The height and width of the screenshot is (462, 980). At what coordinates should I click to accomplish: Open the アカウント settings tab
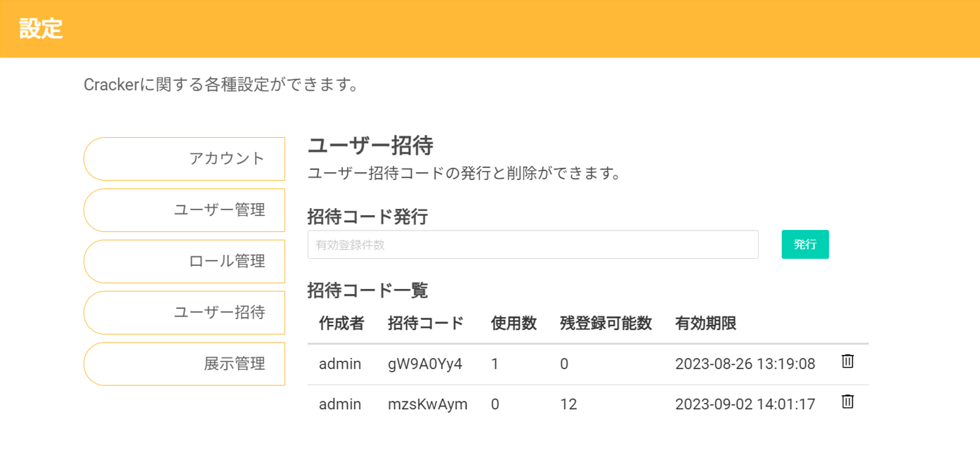tap(185, 159)
